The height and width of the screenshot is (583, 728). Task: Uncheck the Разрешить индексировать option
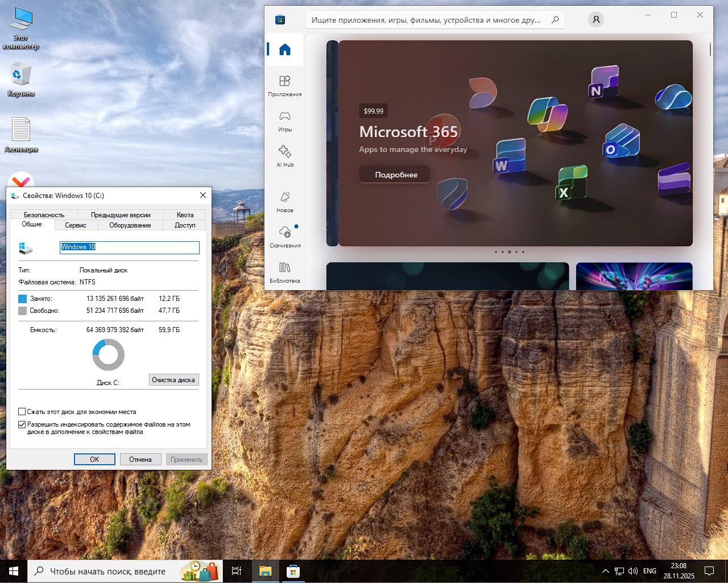click(22, 424)
